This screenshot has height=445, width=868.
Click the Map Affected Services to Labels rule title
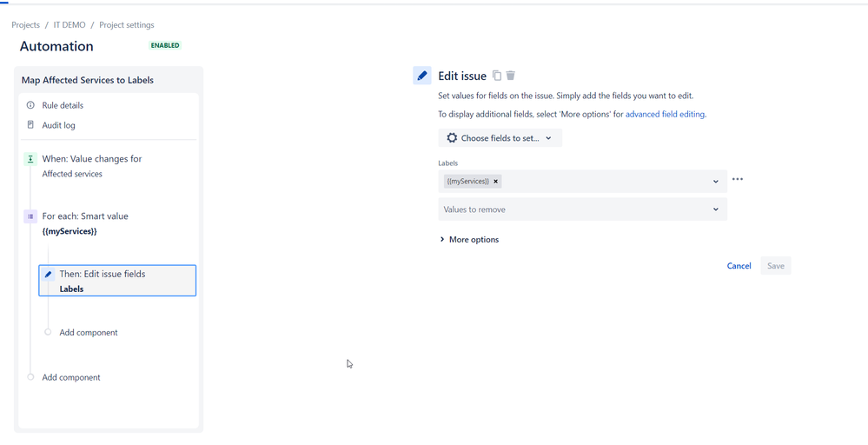click(88, 80)
